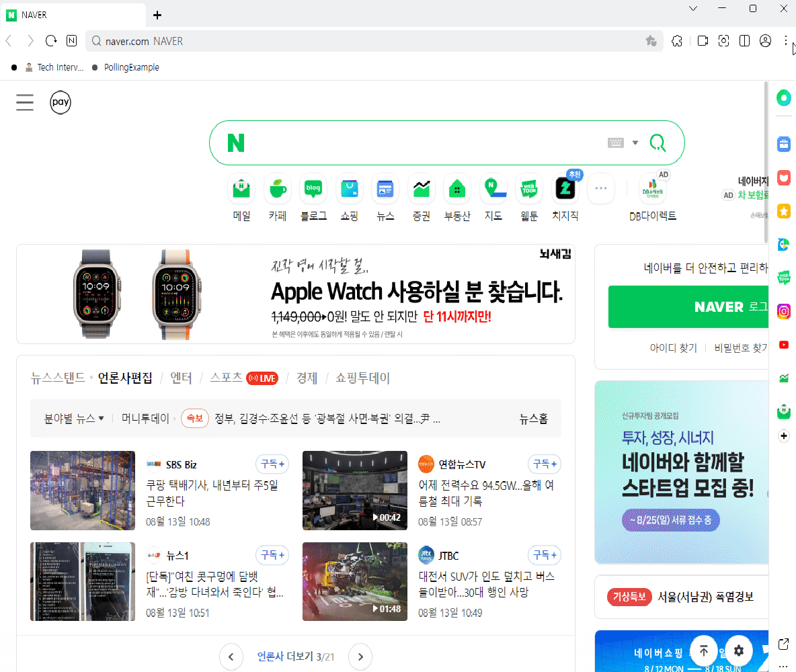Select the 경제 tab
796x672 pixels.
(x=307, y=378)
